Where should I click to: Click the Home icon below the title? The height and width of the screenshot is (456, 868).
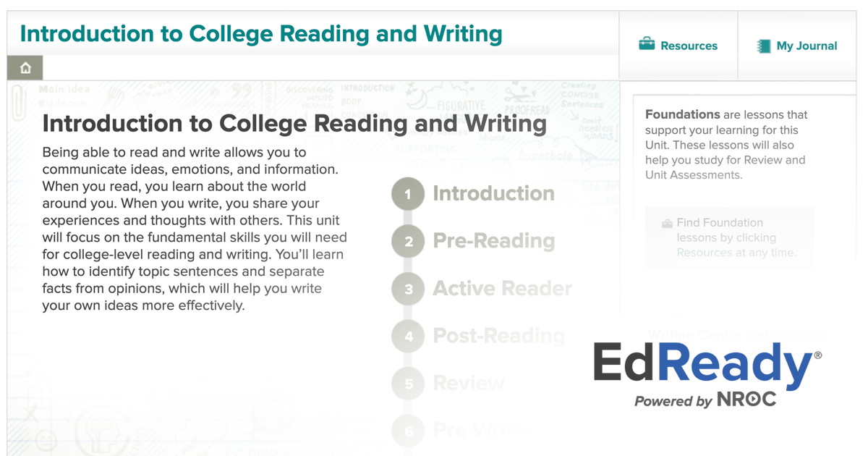pyautogui.click(x=25, y=67)
